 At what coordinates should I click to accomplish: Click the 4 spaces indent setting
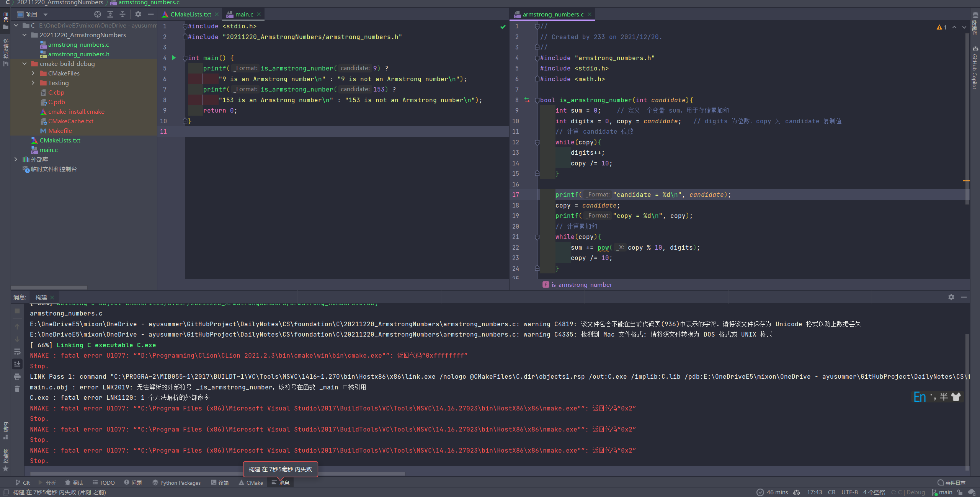tap(874, 492)
